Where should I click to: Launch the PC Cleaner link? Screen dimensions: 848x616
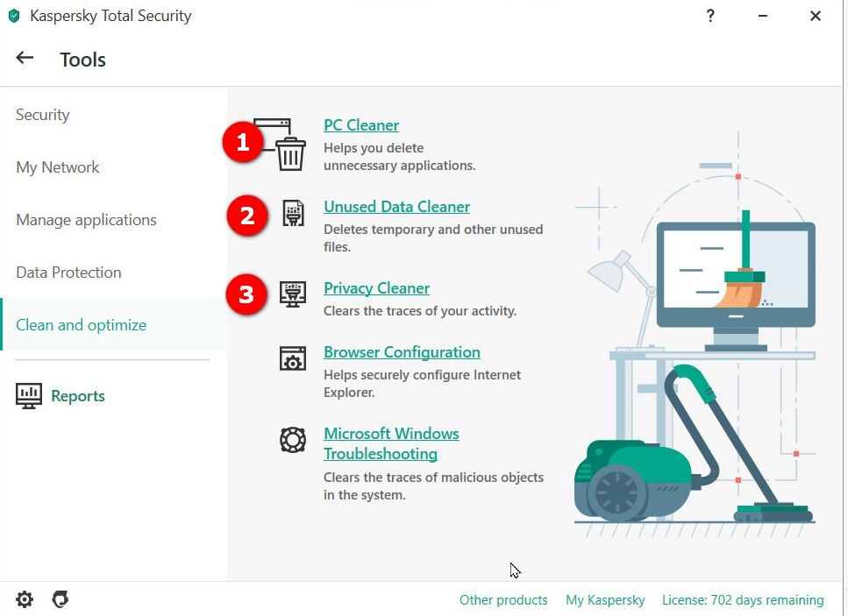[361, 124]
